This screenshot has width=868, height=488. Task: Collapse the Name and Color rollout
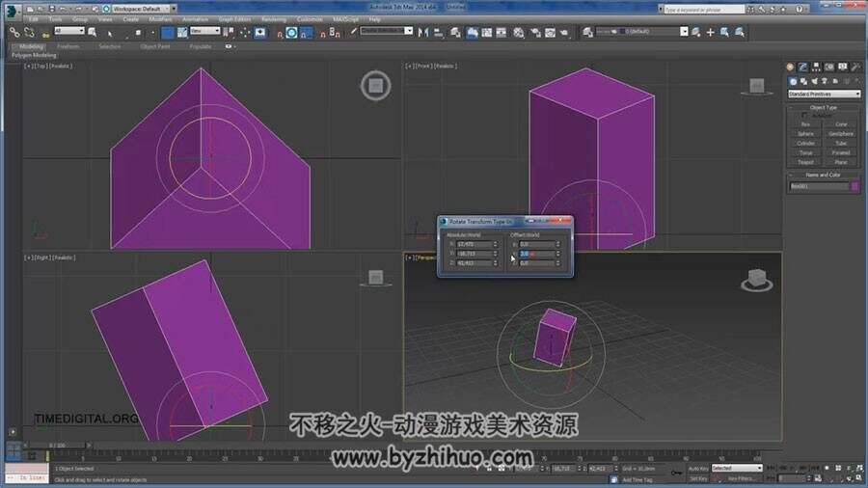click(824, 175)
